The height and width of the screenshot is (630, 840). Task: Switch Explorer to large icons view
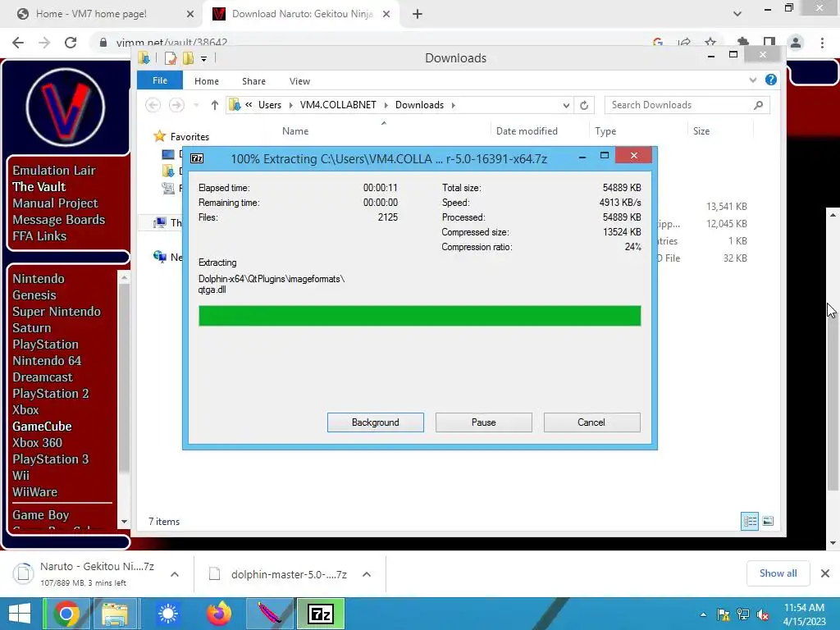[768, 521]
